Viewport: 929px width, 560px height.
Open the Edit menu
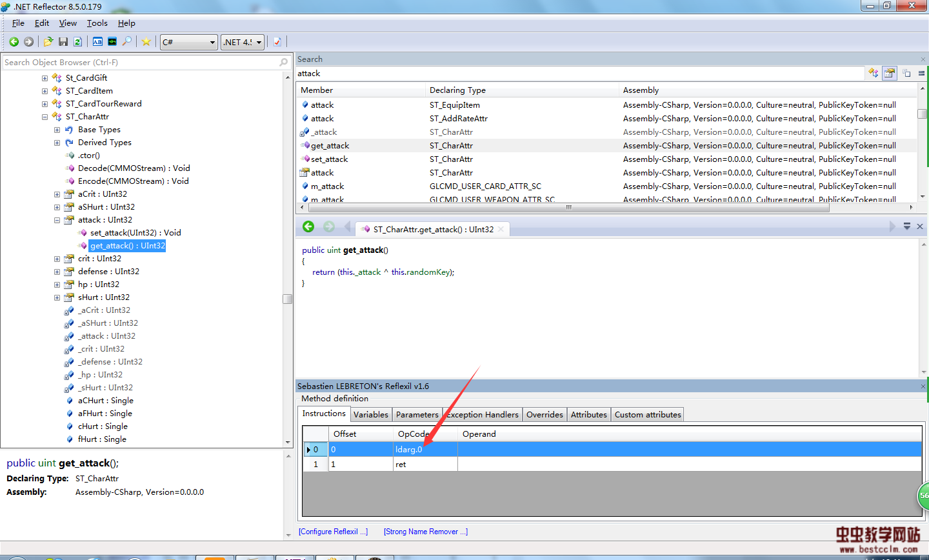(42, 23)
